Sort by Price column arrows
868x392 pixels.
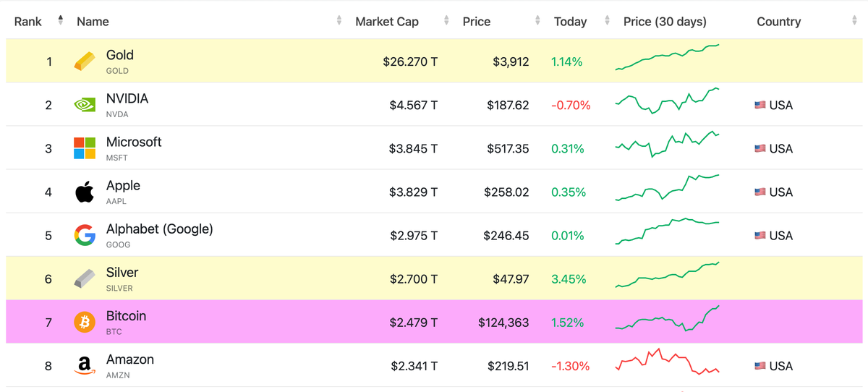tap(537, 21)
